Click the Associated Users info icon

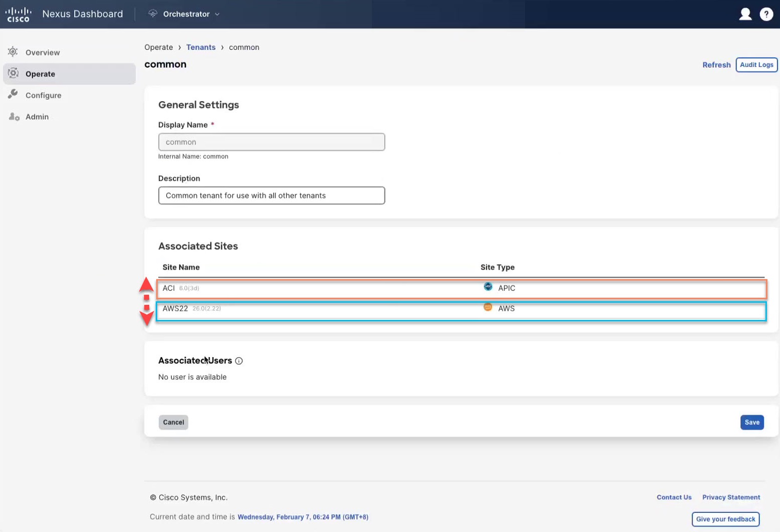click(x=239, y=361)
